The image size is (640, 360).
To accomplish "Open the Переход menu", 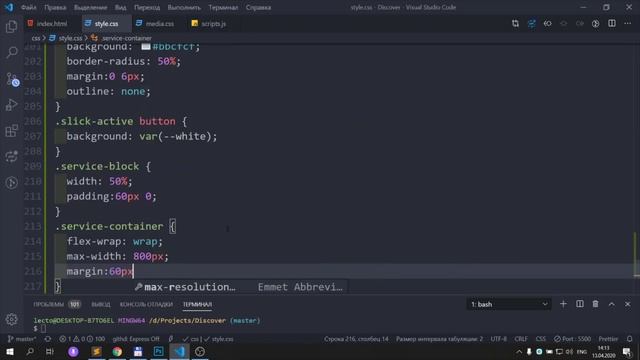I will [147, 7].
